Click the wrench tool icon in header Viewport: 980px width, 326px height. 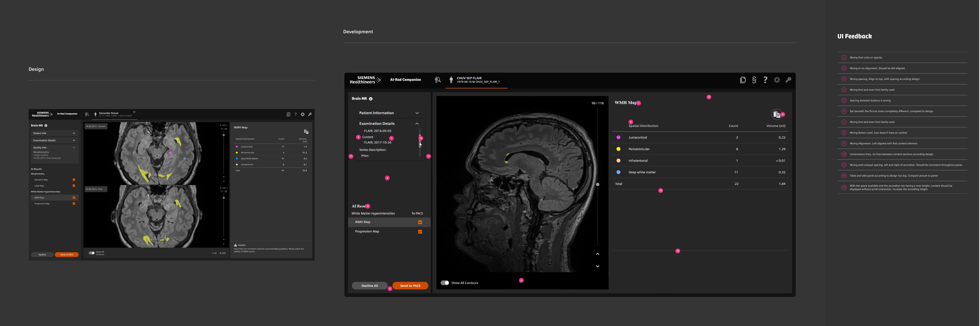[788, 80]
